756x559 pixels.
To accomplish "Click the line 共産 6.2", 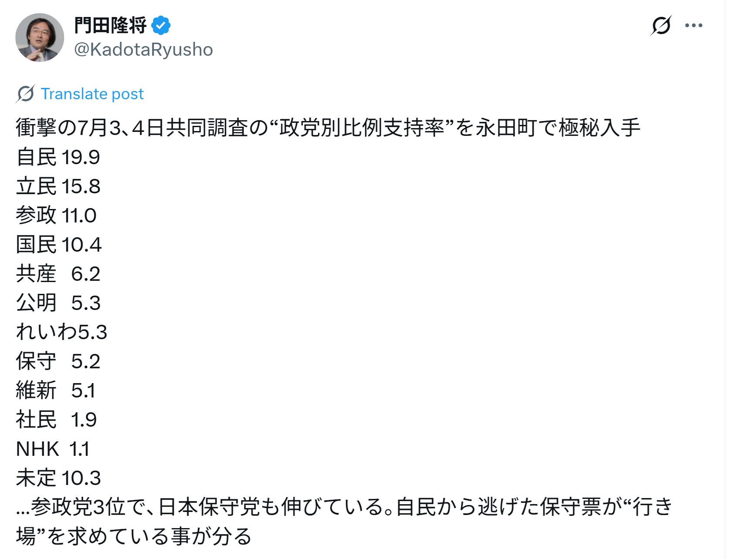I will [x=58, y=273].
